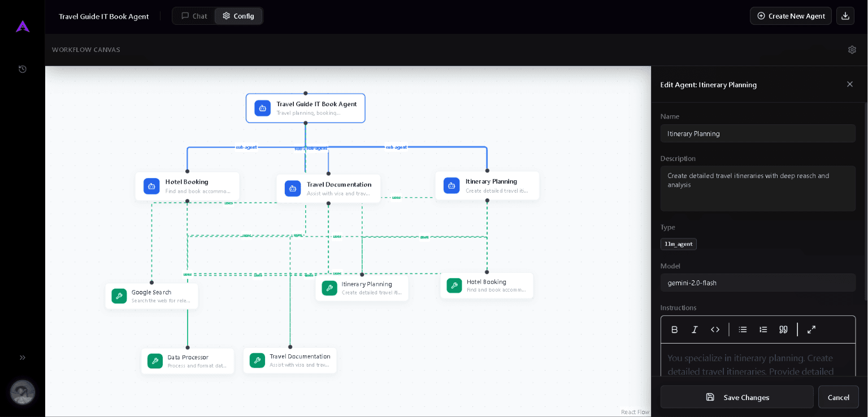Insert code formatting in Instructions editor

coord(715,329)
